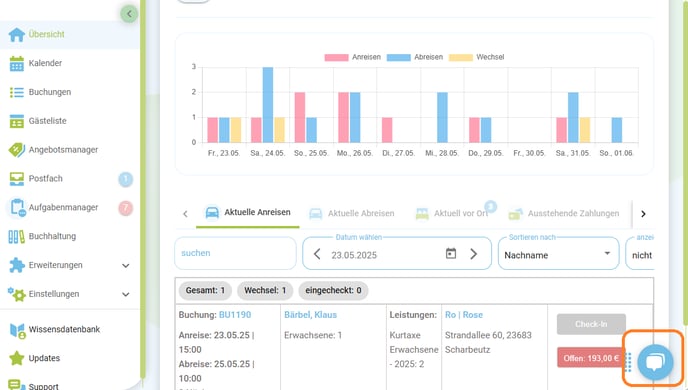Open booking link BU1190
688x390 pixels.
[235, 315]
